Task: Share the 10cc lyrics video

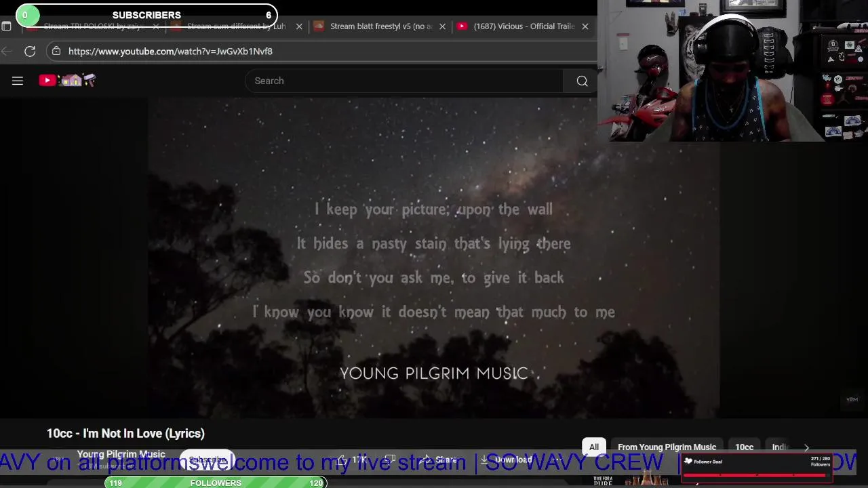Action: pos(438,460)
